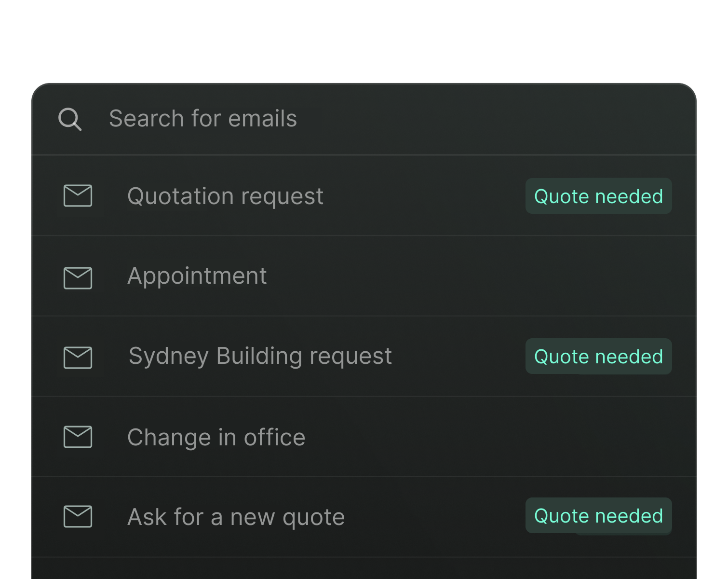
Task: Select the Appointment subject text
Action: [x=197, y=276]
